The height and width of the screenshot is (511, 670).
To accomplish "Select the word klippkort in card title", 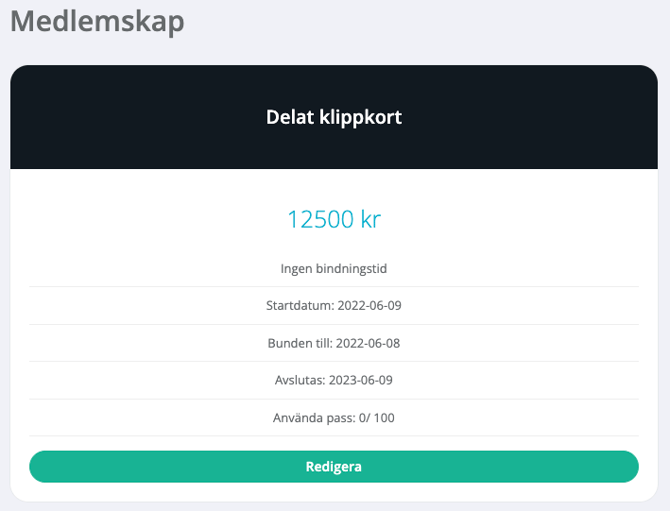I will 357,117.
